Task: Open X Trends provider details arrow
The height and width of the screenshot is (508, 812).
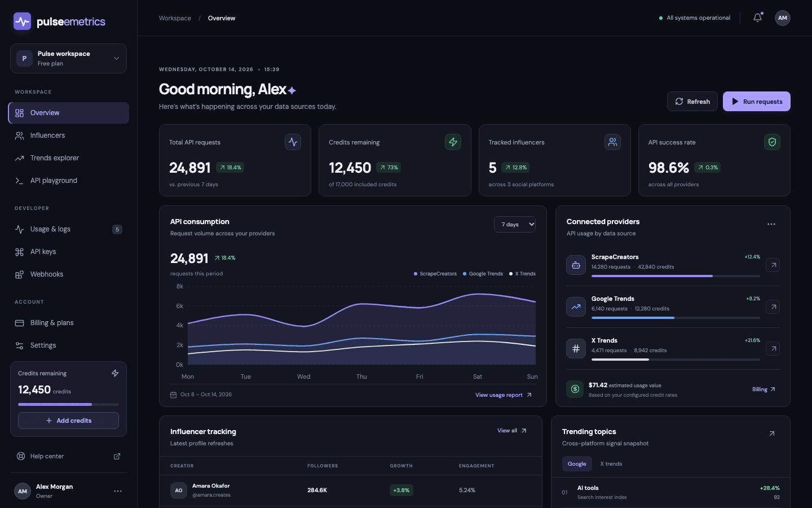Action: (774, 348)
